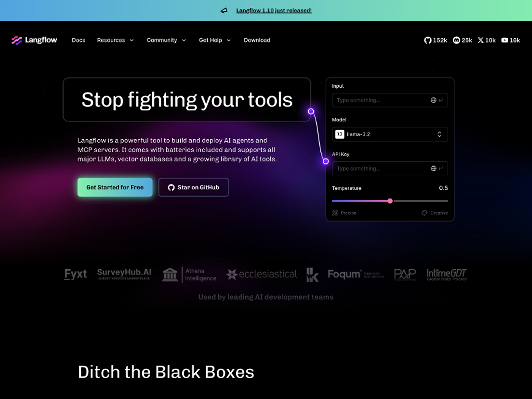The width and height of the screenshot is (532, 399).
Task: Click the Star on GitHub button
Action: [194, 187]
